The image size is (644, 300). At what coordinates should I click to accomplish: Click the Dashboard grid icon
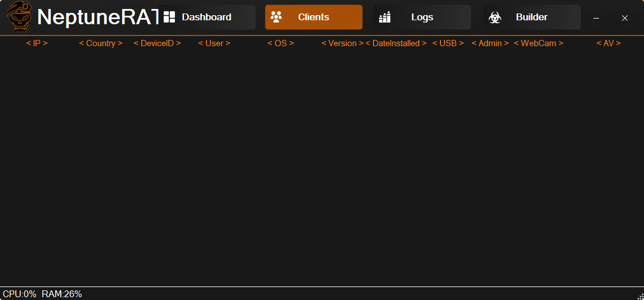click(x=169, y=17)
